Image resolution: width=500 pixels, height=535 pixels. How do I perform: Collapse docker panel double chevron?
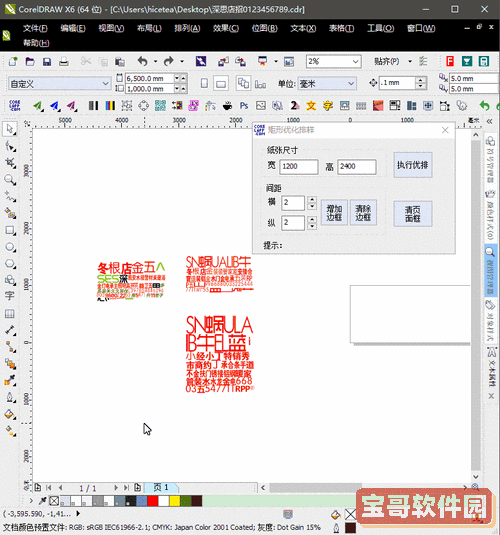click(x=490, y=121)
